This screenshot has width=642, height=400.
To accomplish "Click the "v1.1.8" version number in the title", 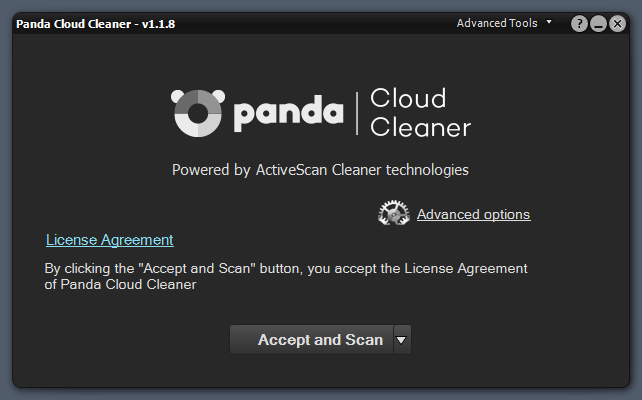I will (x=158, y=24).
